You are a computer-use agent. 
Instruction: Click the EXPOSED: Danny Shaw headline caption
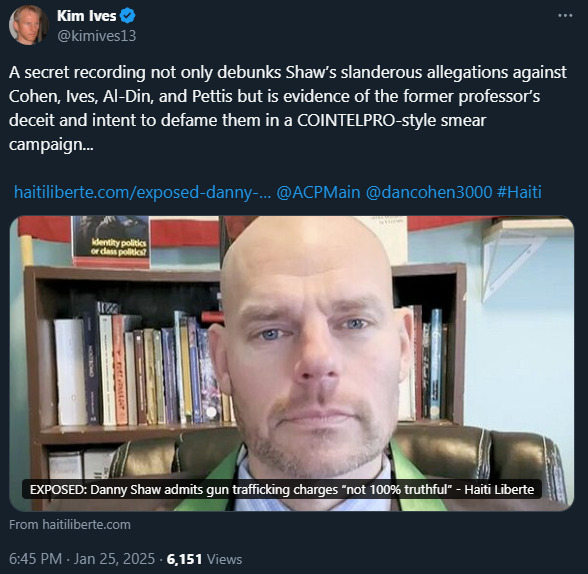click(x=282, y=489)
